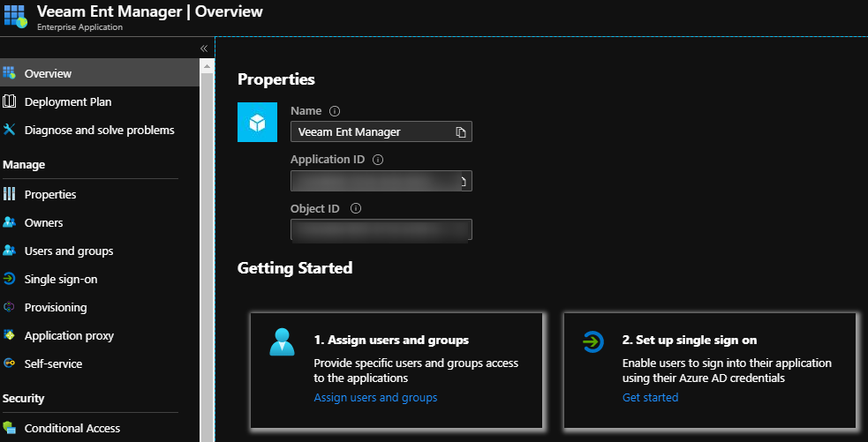Click the Assign users and groups link
The height and width of the screenshot is (442, 868).
[375, 397]
